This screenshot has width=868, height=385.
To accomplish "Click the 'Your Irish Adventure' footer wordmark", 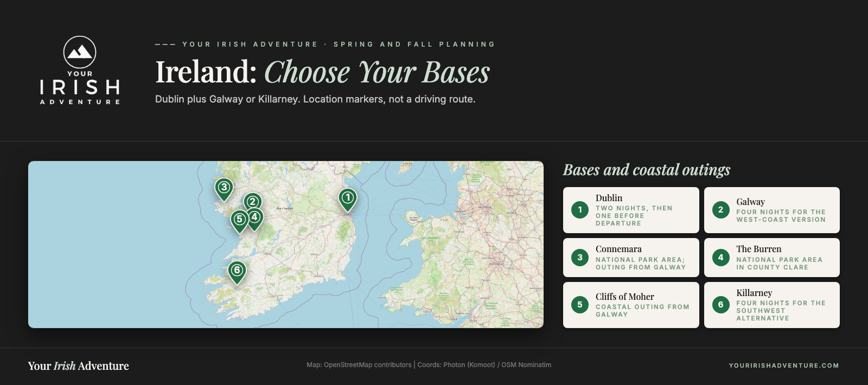I will pos(79,366).
